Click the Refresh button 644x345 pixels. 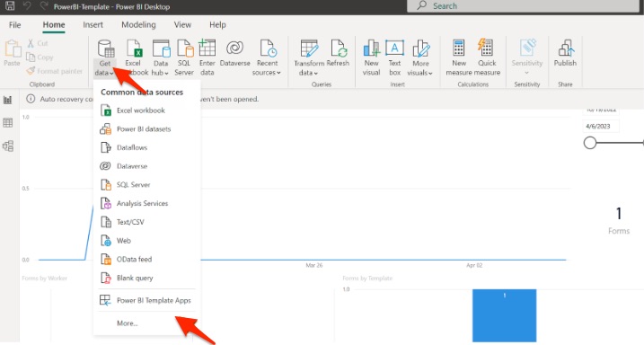(x=338, y=54)
